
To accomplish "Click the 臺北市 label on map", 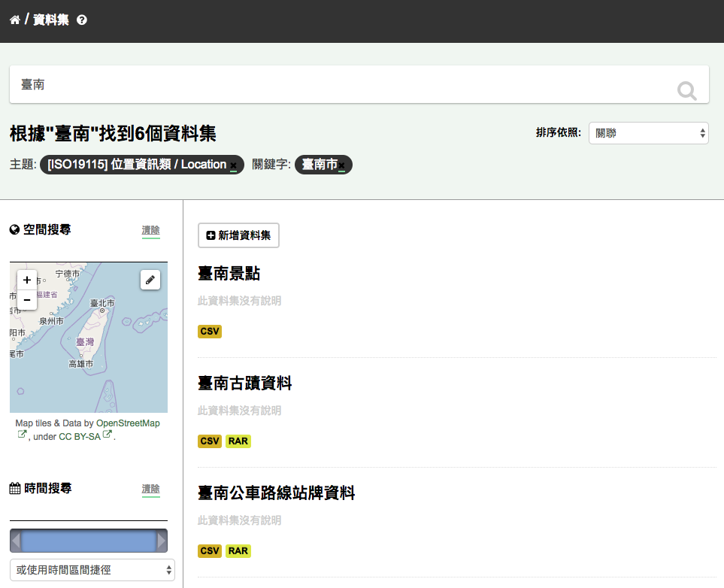I will [x=102, y=303].
